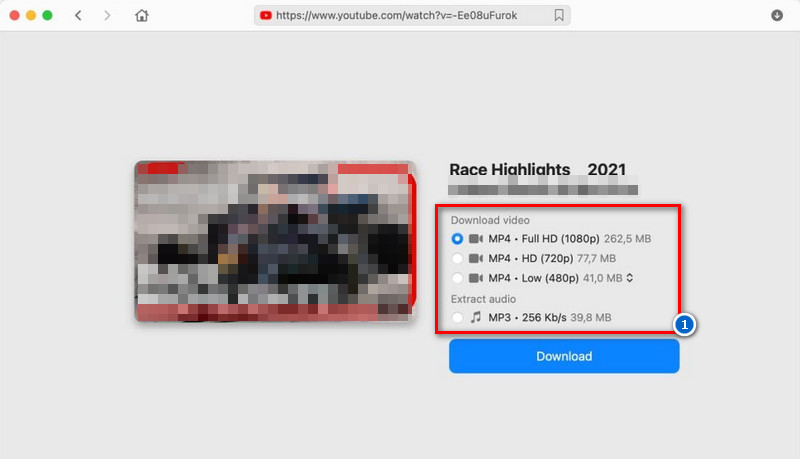800x459 pixels.
Task: Click the YouTube logo in address bar
Action: point(265,16)
